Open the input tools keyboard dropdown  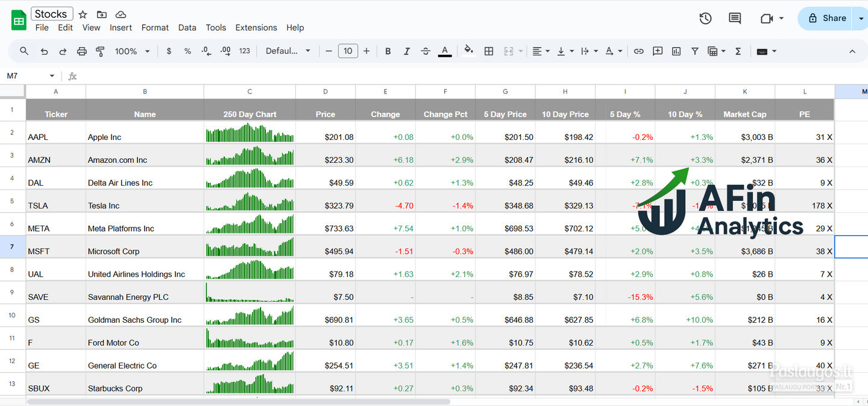tap(766, 51)
